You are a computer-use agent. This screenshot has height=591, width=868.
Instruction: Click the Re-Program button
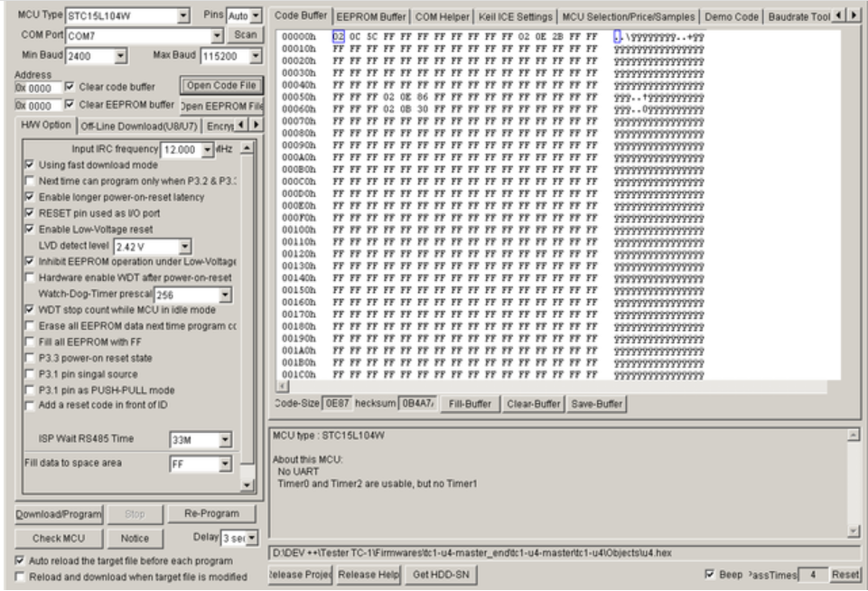212,513
